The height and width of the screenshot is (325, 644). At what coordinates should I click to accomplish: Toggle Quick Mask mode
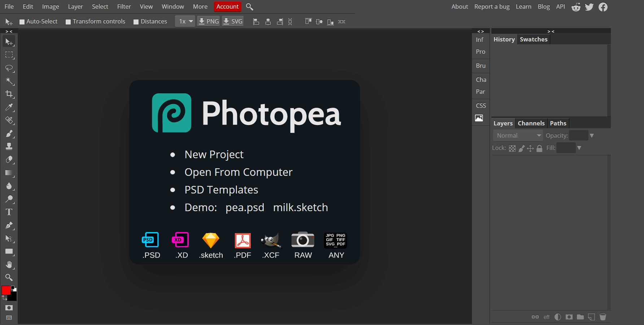pos(9,308)
